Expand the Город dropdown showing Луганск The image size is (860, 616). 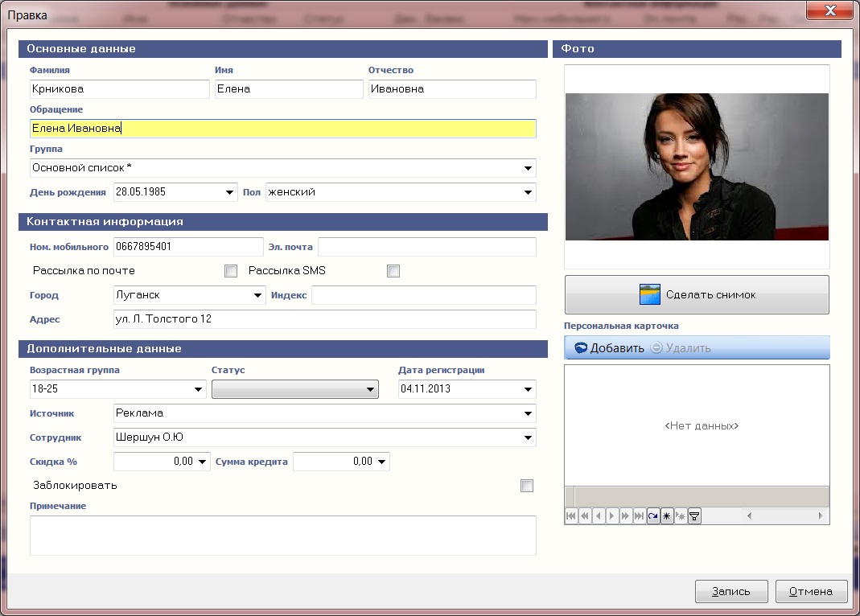click(257, 296)
